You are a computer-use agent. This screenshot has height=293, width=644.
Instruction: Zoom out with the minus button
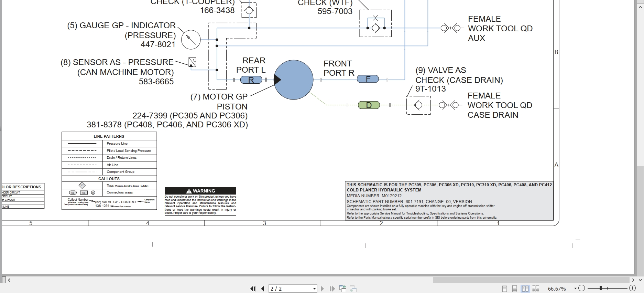(581, 288)
